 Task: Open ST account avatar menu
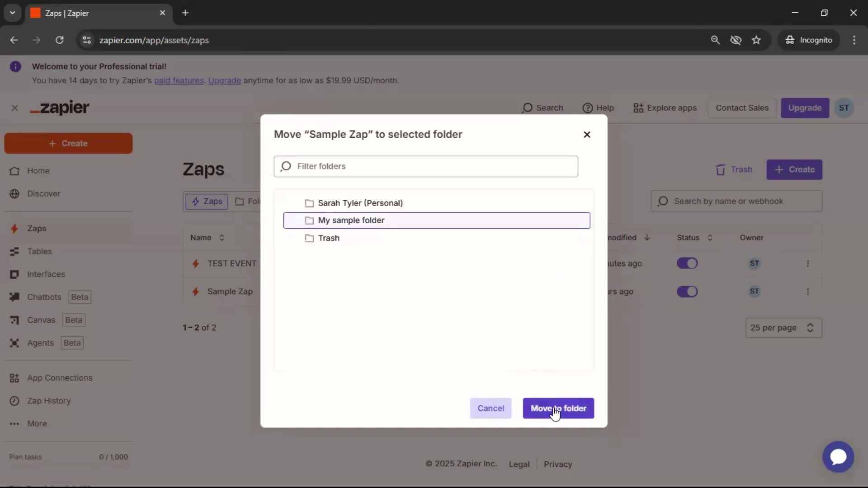click(x=844, y=108)
